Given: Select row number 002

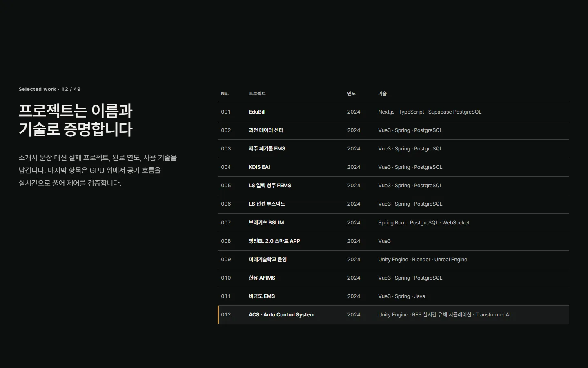Looking at the screenshot, I should pyautogui.click(x=226, y=130).
